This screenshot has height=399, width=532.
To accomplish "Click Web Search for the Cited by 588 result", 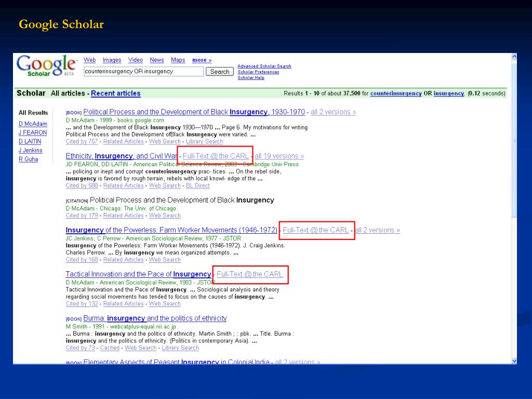I will click(x=165, y=185).
